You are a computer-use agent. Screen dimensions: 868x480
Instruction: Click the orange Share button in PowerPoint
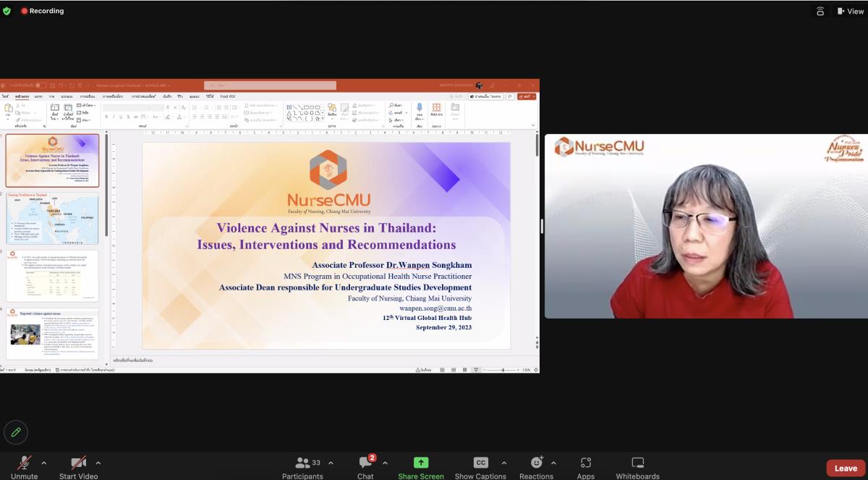click(x=527, y=96)
